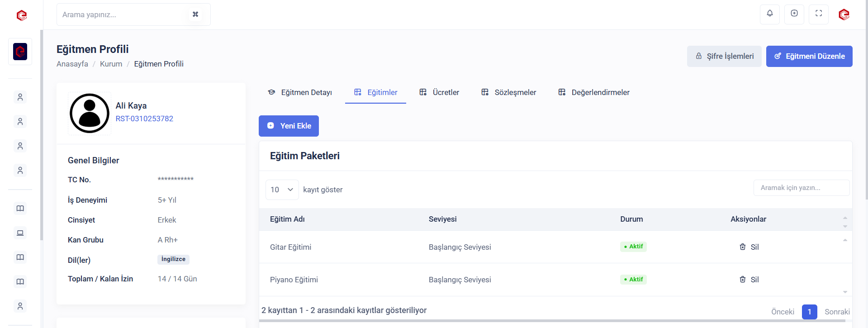Viewport: 868px width, 328px height.
Task: Click the laptop icon in left sidebar
Action: coord(20,233)
